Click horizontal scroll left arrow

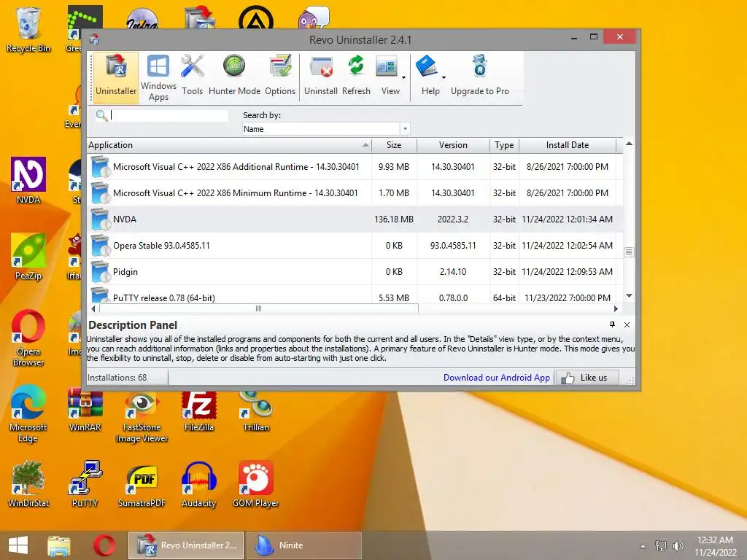click(x=93, y=308)
